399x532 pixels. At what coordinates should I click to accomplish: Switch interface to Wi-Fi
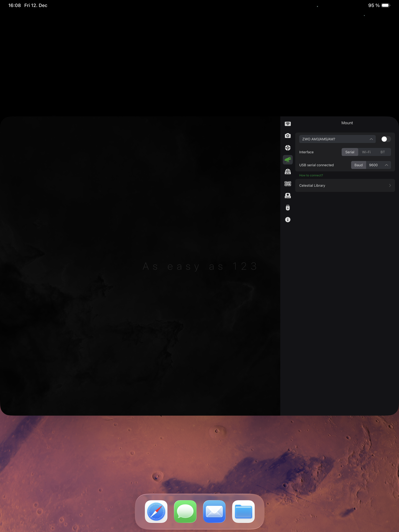tap(366, 152)
